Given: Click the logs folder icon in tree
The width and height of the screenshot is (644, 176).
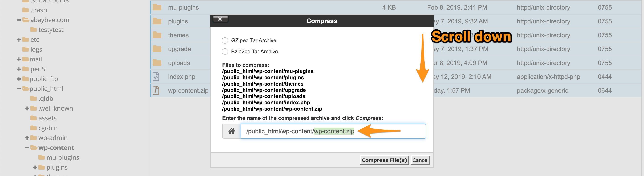Looking at the screenshot, I should (x=25, y=49).
